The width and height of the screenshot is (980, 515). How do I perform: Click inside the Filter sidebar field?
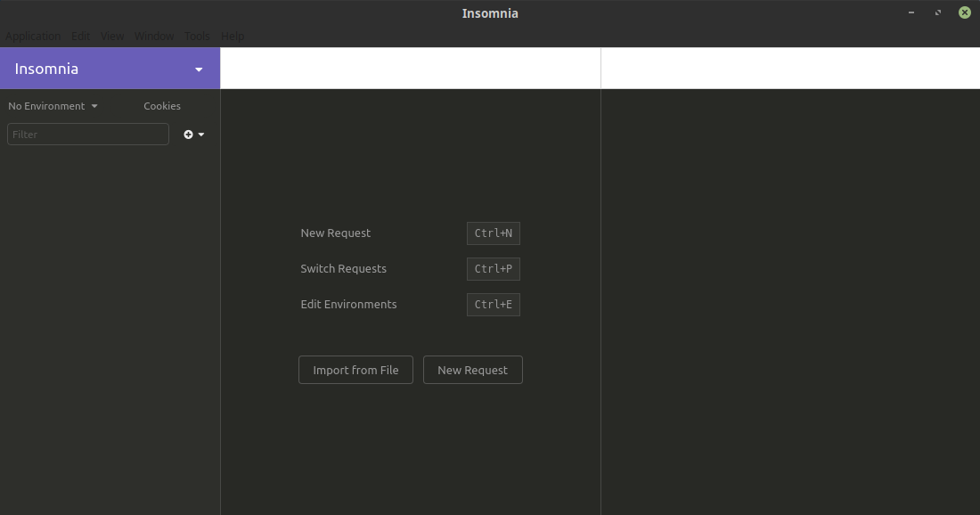coord(87,134)
